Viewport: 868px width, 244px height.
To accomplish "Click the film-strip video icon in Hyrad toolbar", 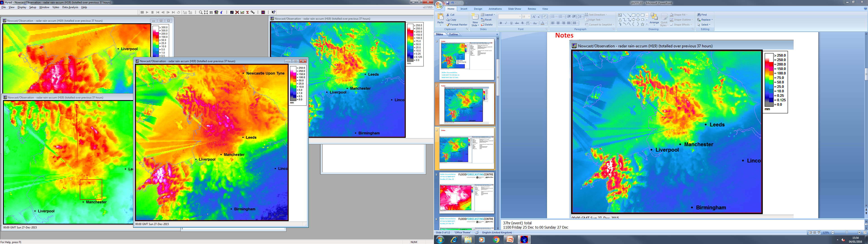I will pyautogui.click(x=263, y=12).
